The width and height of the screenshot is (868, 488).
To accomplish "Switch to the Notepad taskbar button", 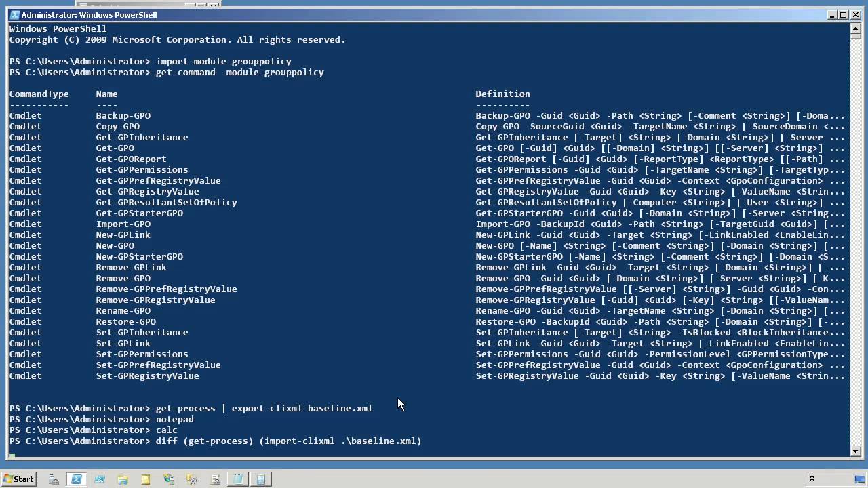I will click(238, 479).
